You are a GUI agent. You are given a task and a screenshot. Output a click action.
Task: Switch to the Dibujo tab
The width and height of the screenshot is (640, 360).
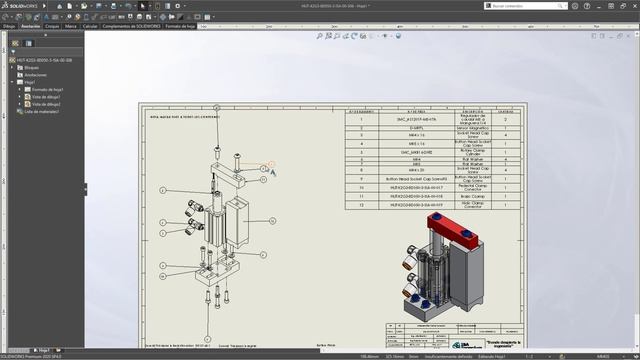click(x=9, y=26)
